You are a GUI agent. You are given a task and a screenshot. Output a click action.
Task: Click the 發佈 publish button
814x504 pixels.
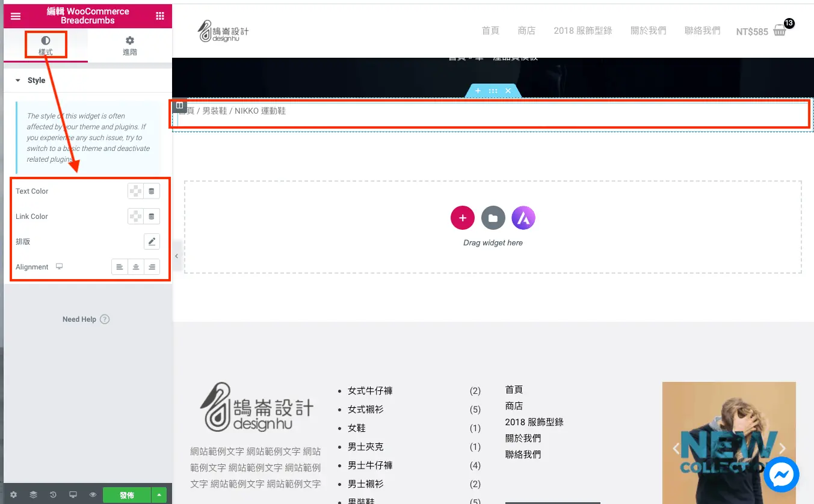pyautogui.click(x=126, y=495)
